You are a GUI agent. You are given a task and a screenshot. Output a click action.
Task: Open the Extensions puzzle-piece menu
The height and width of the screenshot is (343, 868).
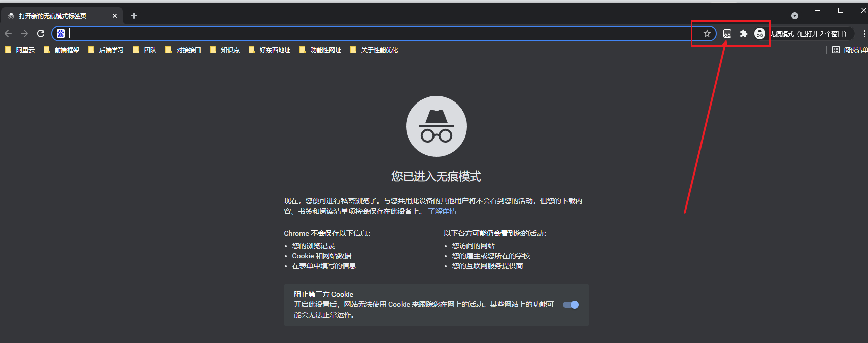(744, 33)
